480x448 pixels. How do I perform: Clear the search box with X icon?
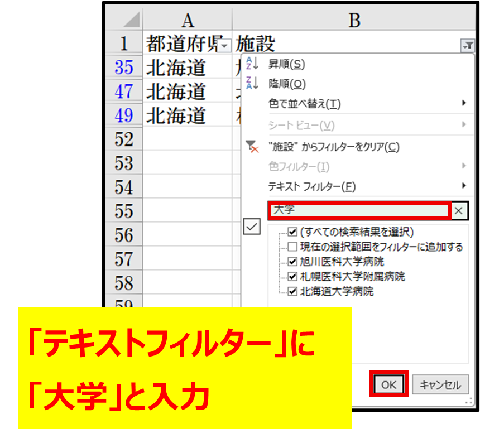459,210
